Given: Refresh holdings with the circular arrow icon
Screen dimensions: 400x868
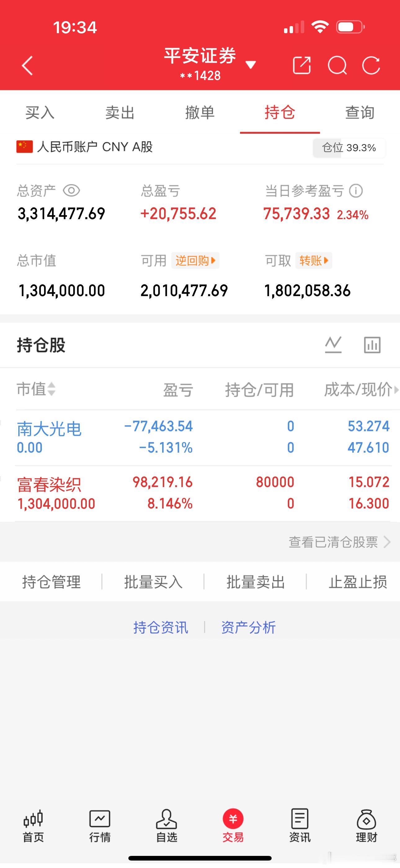Looking at the screenshot, I should (x=371, y=65).
